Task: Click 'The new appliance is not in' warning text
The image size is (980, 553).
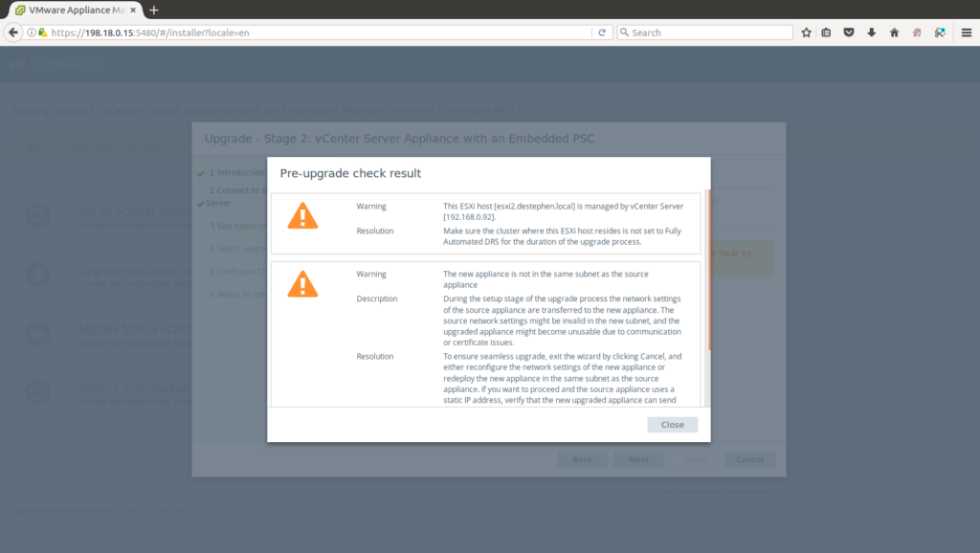Action: tap(546, 279)
